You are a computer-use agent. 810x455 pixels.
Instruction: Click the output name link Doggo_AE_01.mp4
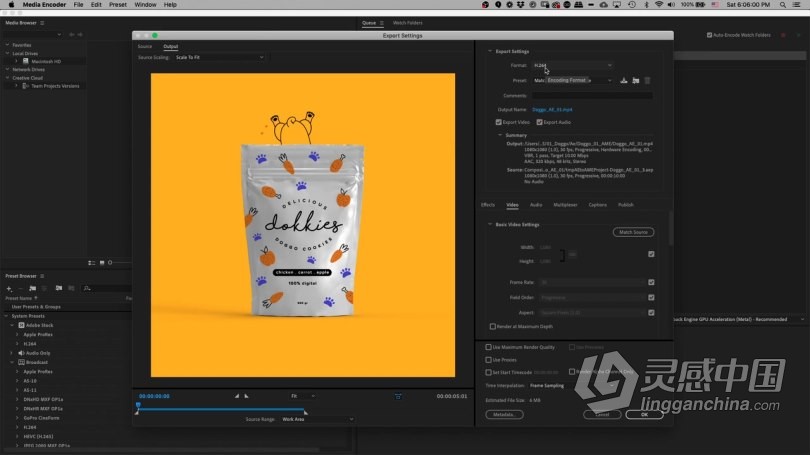[552, 109]
